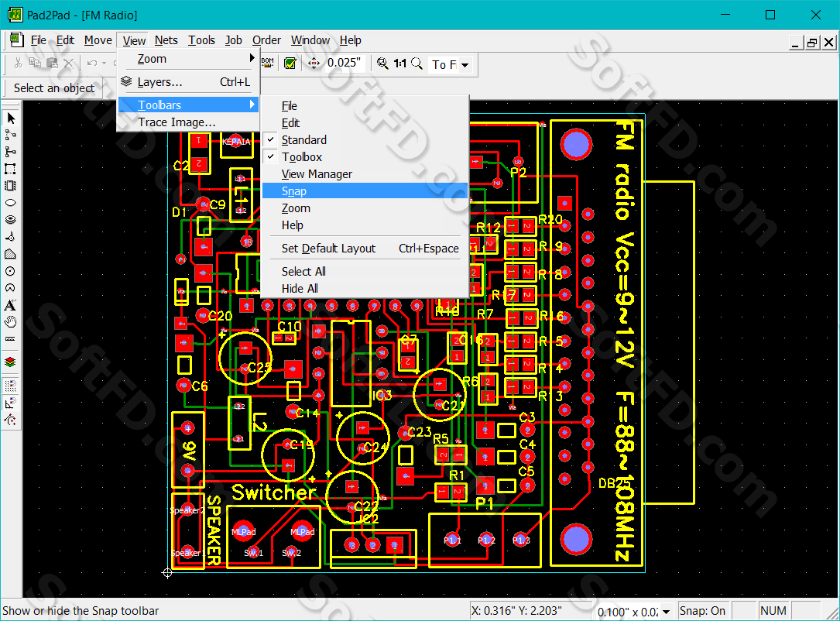Toggle the snap-to-angle magnet icon
This screenshot has width=840, height=621.
click(x=10, y=403)
